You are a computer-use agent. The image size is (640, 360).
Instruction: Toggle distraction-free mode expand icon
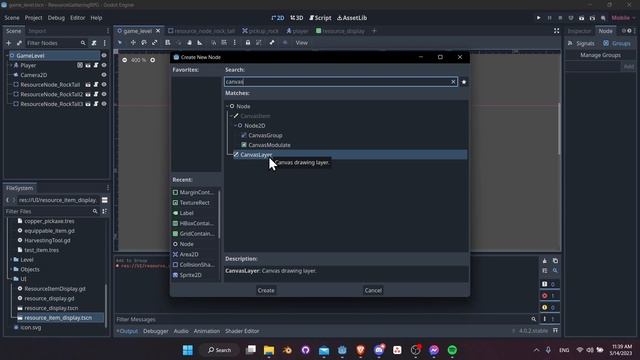(x=556, y=31)
